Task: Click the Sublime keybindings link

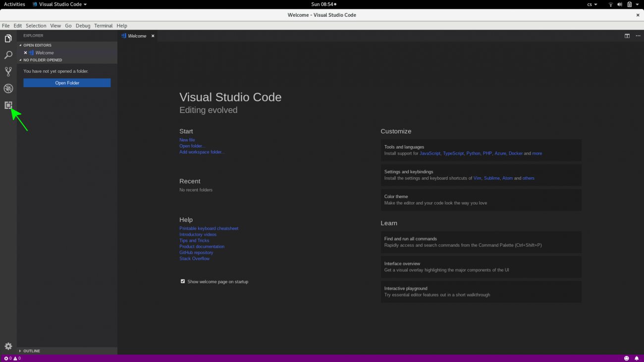Action: point(492,178)
